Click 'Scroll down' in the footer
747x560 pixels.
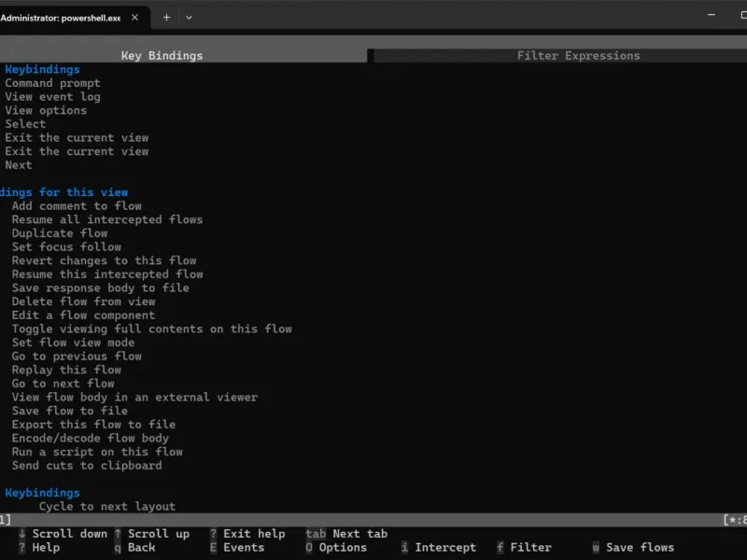(x=69, y=534)
